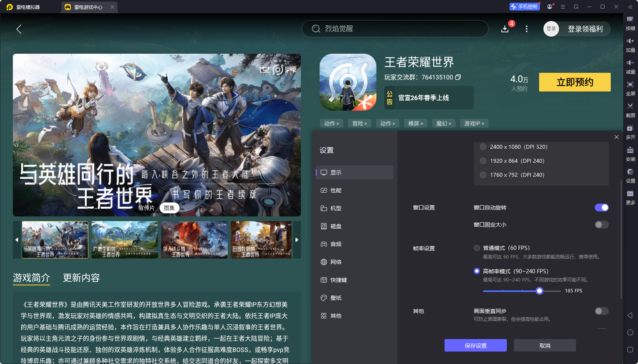This screenshot has width=638, height=364.
Task: Select the 音频 audio settings section
Action: point(336,244)
